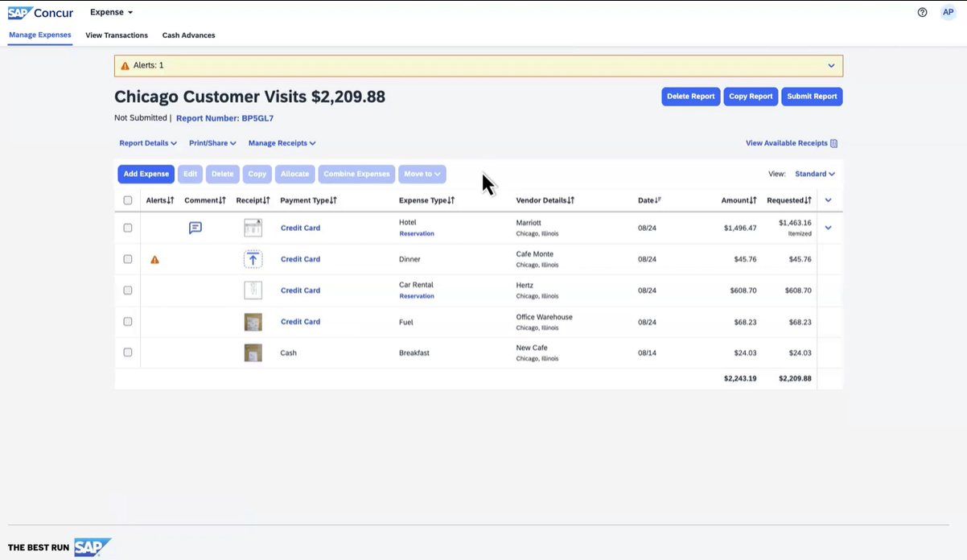Open the help question mark icon
Viewport: 967px width, 560px height.
(922, 12)
